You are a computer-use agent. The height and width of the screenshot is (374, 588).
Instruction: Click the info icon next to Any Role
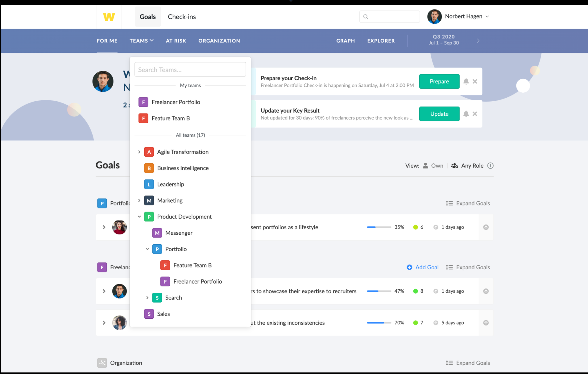tap(491, 166)
